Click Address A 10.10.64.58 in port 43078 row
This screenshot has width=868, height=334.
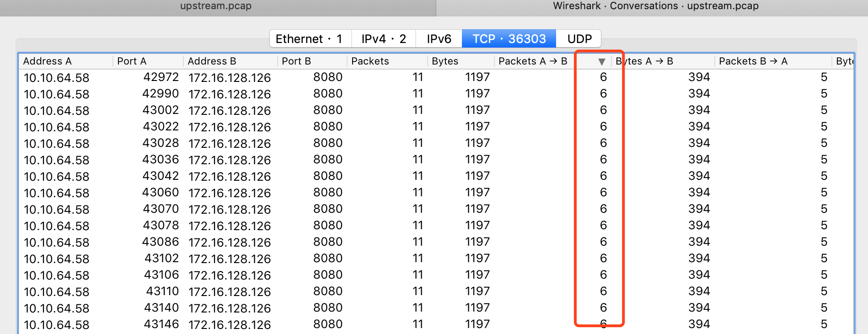[x=57, y=226]
